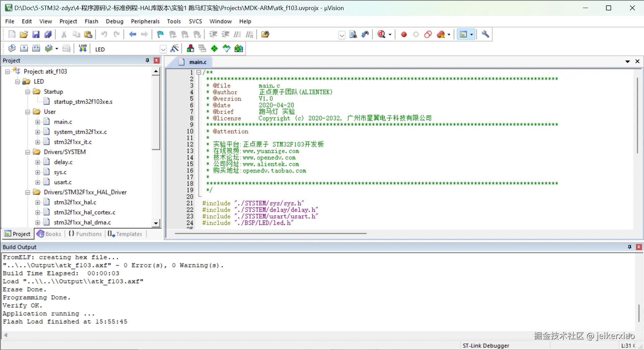Open the Project menu

68,21
